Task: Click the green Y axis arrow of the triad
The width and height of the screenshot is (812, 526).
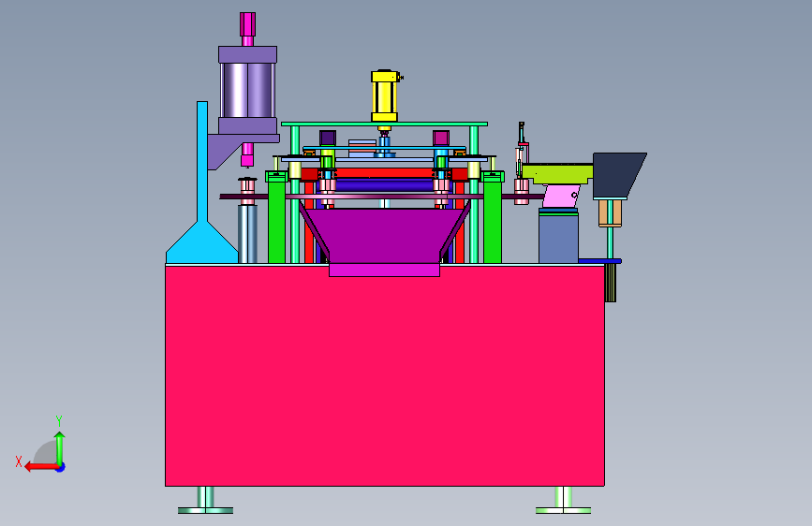Action: [x=60, y=446]
